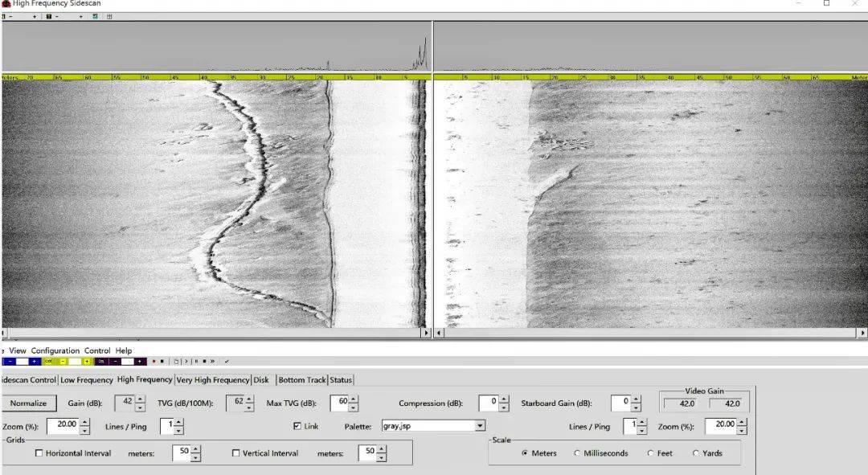The height and width of the screenshot is (475, 868).
Task: Click the fast-forward double arrow icon
Action: [212, 362]
